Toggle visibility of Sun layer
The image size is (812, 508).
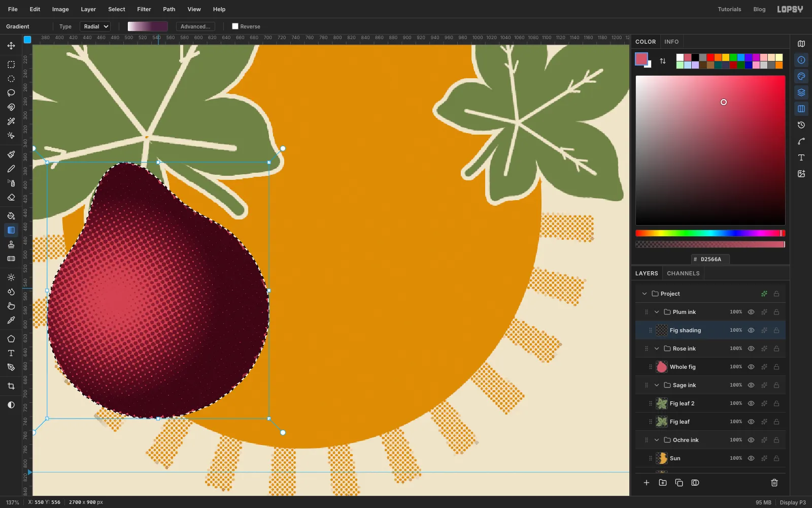(x=751, y=458)
